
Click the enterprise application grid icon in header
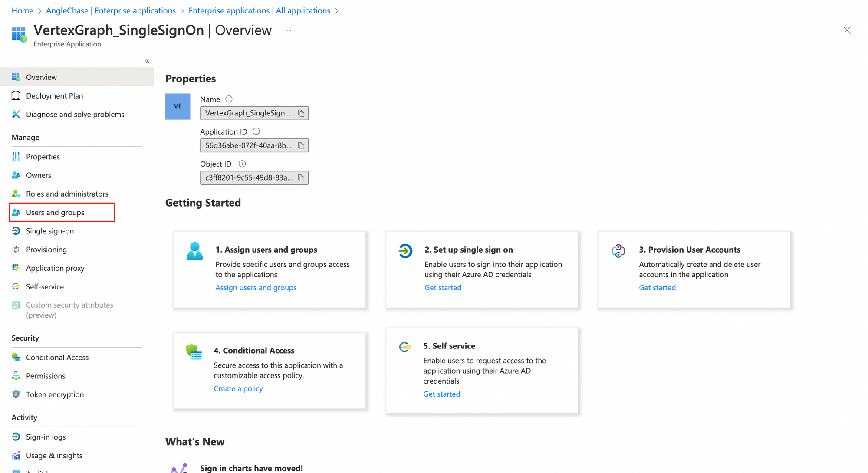(x=20, y=34)
